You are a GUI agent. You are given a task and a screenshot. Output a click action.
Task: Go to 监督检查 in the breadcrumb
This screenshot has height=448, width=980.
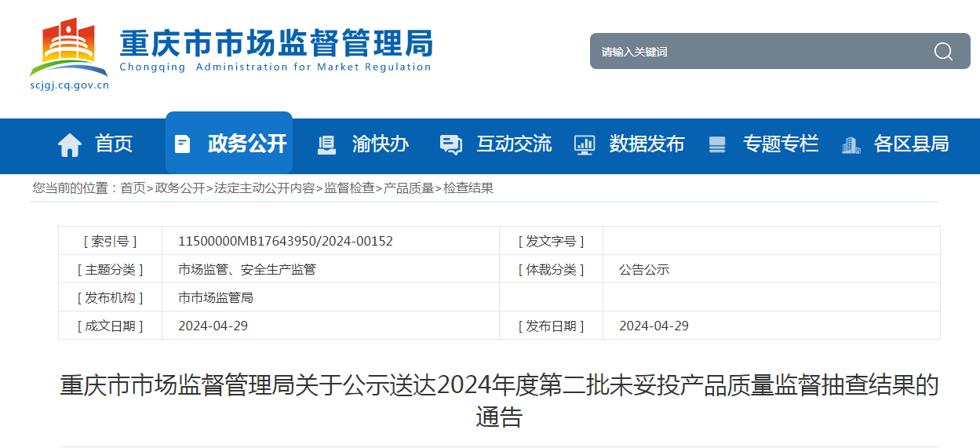click(x=349, y=188)
